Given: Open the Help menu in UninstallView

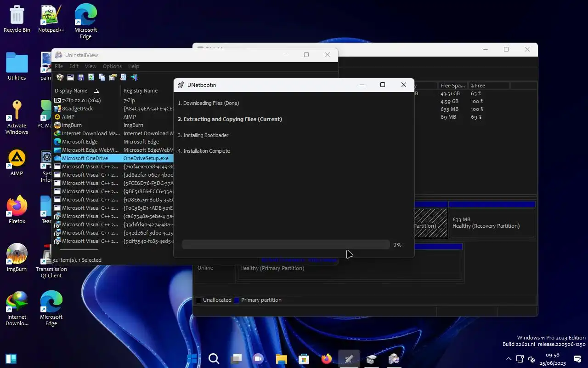Looking at the screenshot, I should pyautogui.click(x=134, y=66).
